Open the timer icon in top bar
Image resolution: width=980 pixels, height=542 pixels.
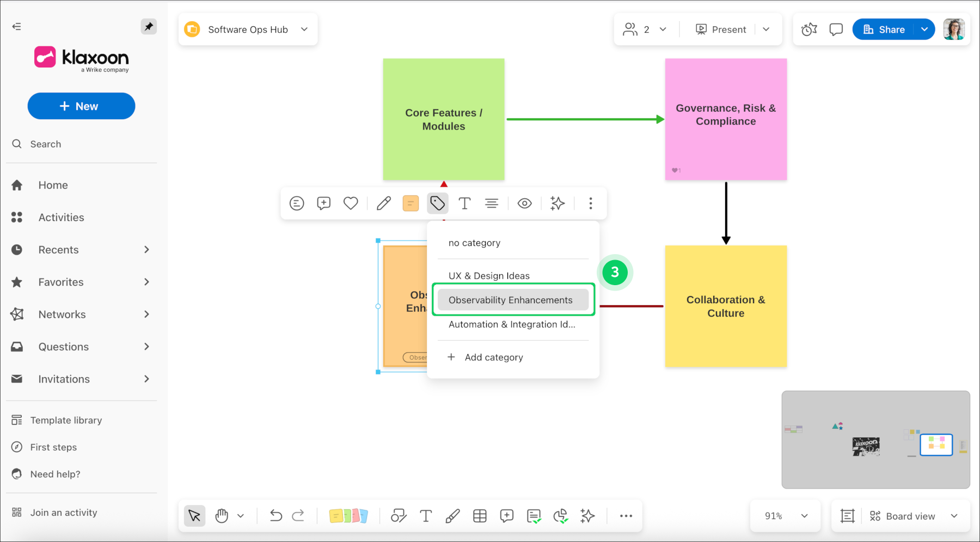point(809,29)
